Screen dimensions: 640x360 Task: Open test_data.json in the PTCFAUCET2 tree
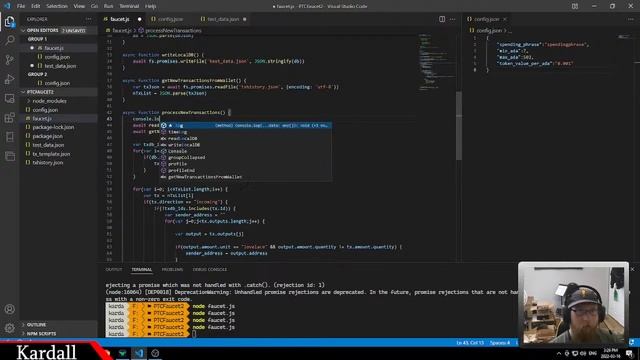point(58,145)
